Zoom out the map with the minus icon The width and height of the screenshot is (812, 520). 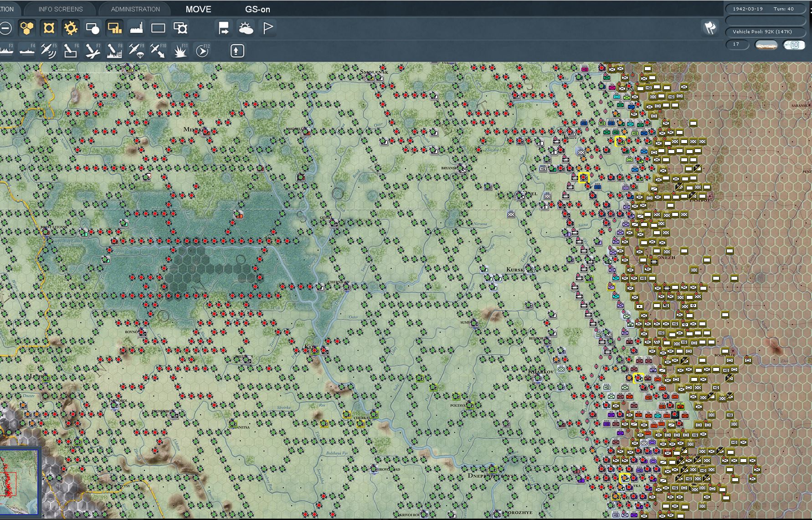(5, 28)
